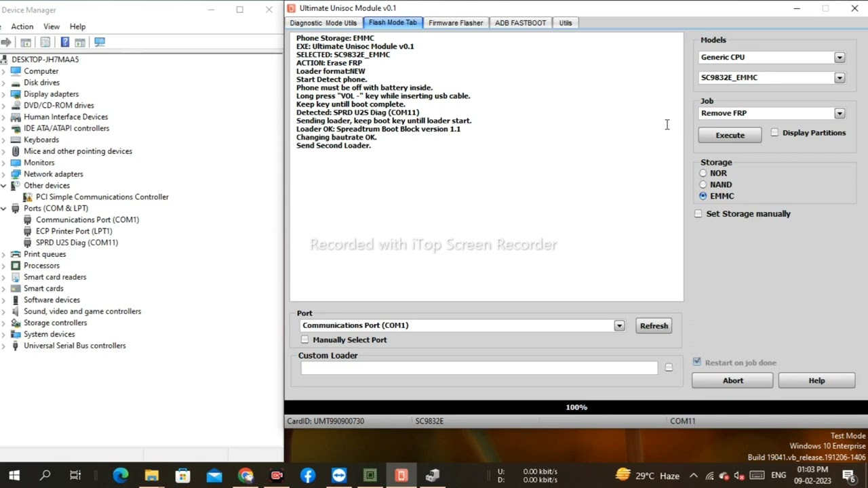Expand Universal Serial Bus controllers node
The width and height of the screenshot is (868, 488).
click(x=4, y=346)
